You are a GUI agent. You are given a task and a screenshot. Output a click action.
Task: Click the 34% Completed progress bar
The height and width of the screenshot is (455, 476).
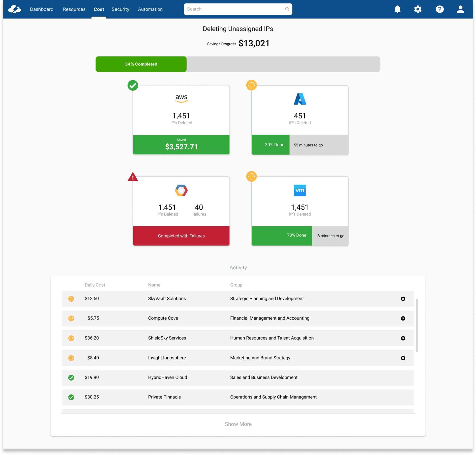[141, 64]
